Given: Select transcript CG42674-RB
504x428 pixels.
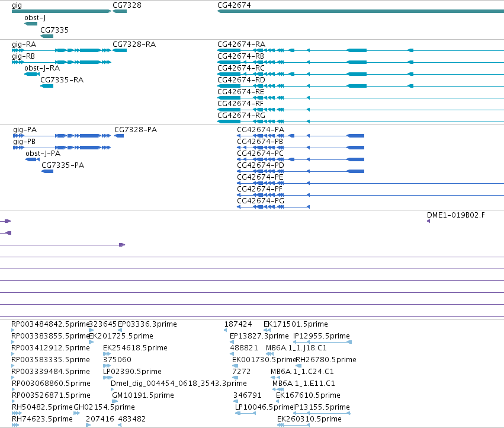Looking at the screenshot, I should (241, 56).
